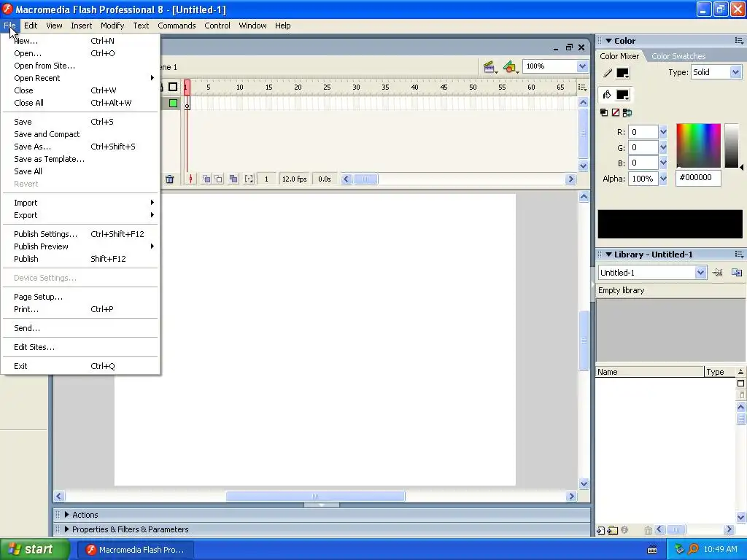Enable the Onion Skin icon
The image size is (747, 560).
pyautogui.click(x=206, y=179)
